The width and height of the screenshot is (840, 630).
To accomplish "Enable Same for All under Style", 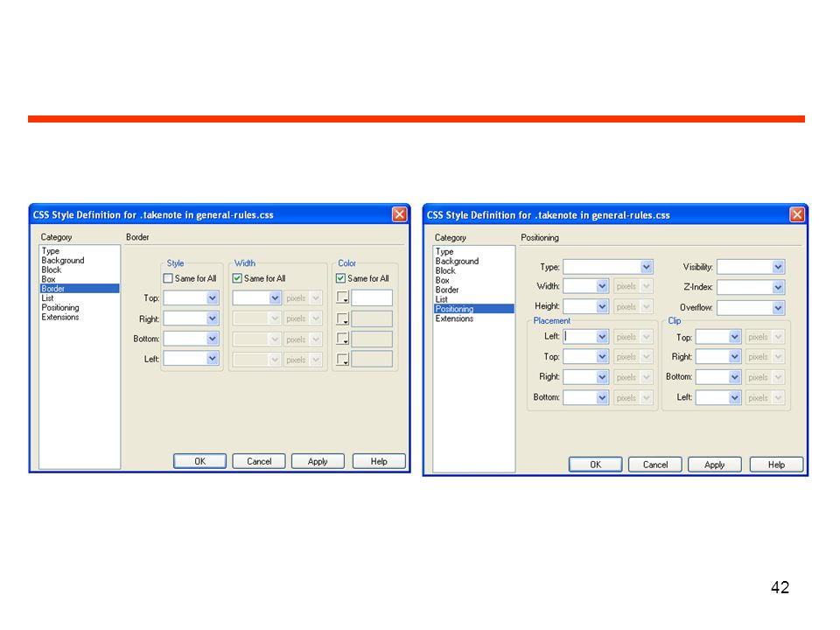I will (168, 278).
